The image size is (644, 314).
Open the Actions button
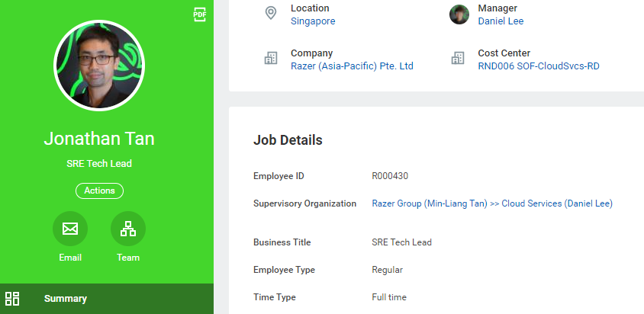coord(99,191)
